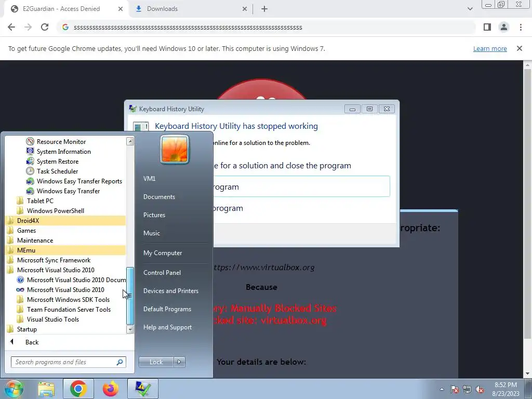Click Keyboard History Utility taskbar icon
Viewport: 532px width, 399px height.
click(143, 389)
